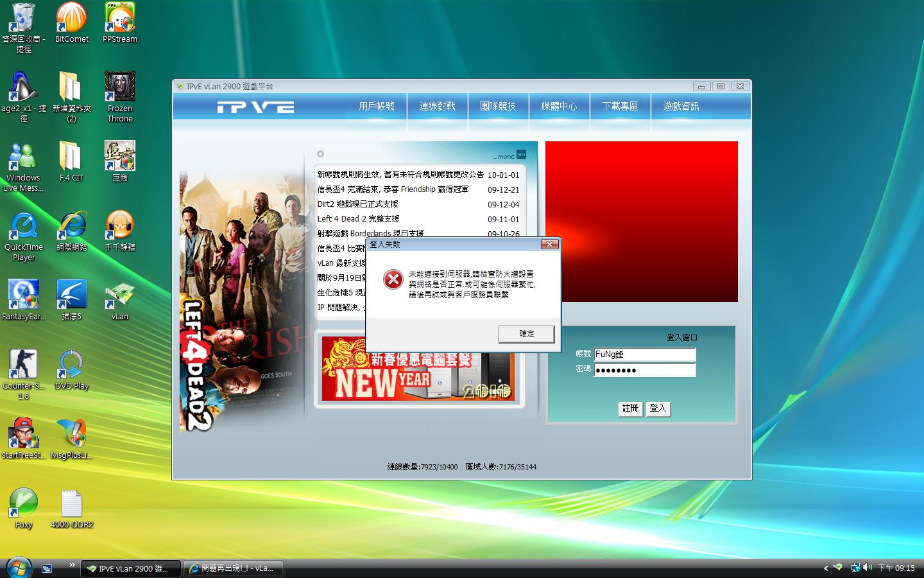924x578 pixels.
Task: Open news about 信長盃4 完滿結束
Action: [393, 189]
